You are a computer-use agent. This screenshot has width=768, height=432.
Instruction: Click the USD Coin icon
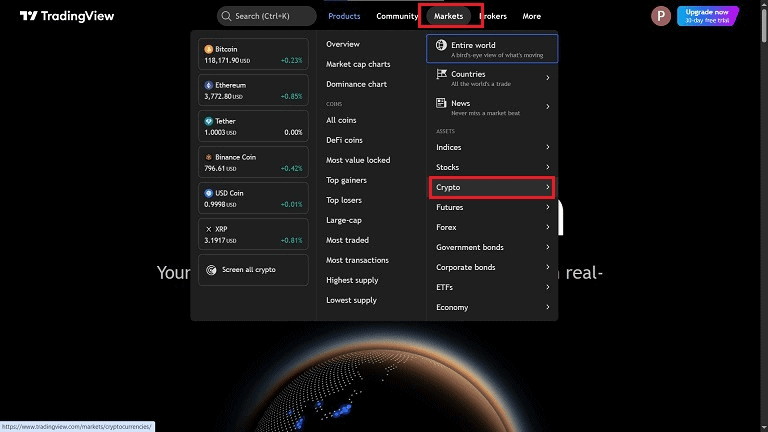pyautogui.click(x=209, y=193)
